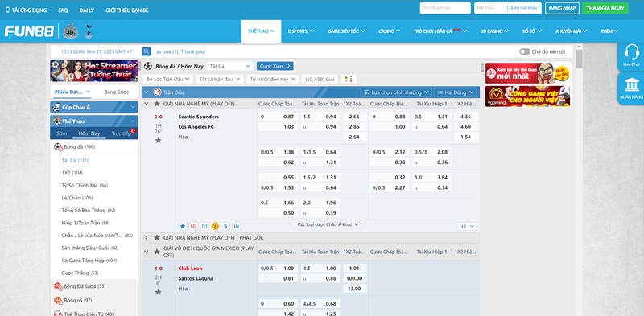Click the dollar sign icon under Seattle match
The width and height of the screenshot is (644, 316).
[225, 226]
